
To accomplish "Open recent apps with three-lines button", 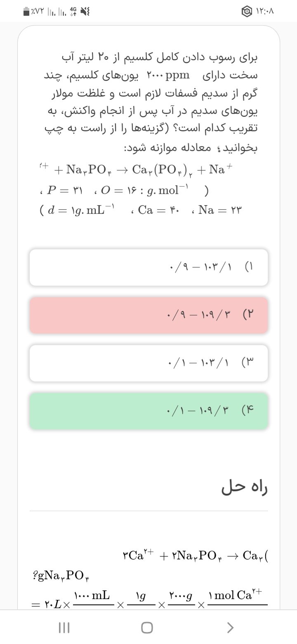I will pyautogui.click(x=64, y=628).
